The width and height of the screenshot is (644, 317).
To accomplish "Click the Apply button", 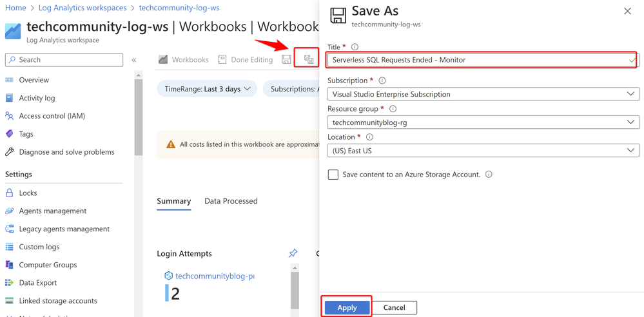I will point(347,307).
